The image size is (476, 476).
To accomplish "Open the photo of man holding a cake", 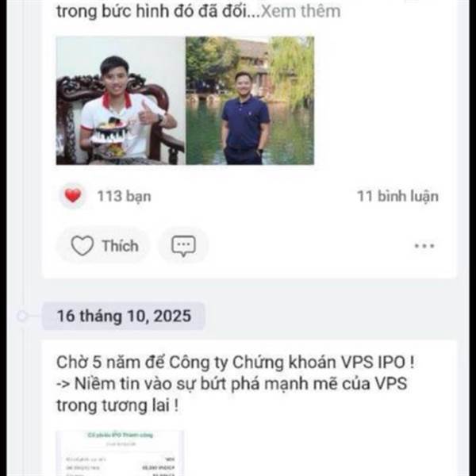I will click(121, 101).
